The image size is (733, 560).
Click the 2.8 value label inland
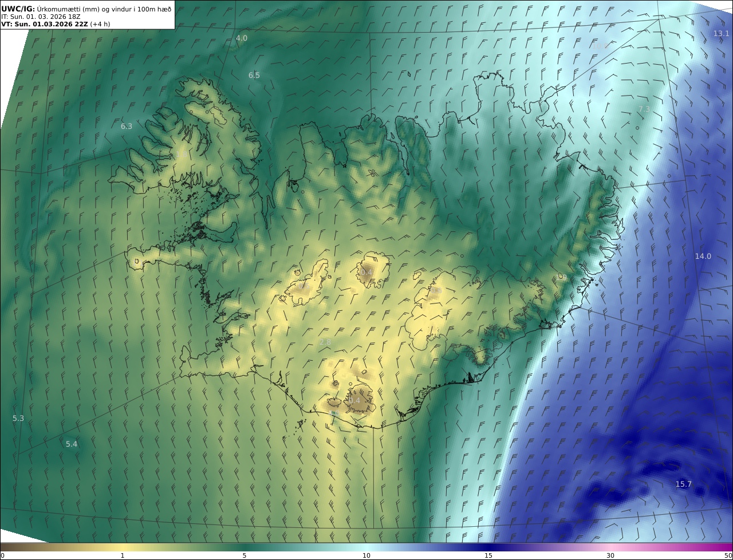click(325, 342)
